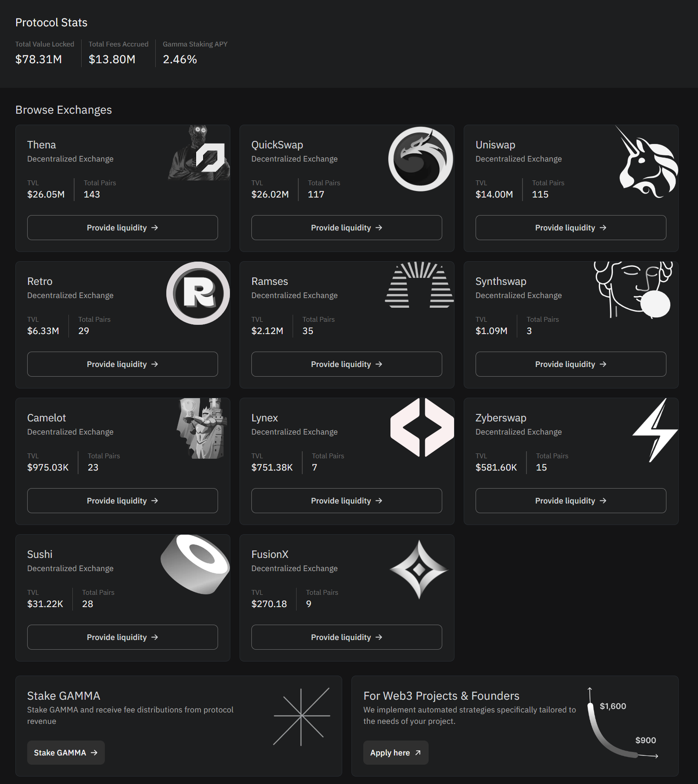Provide liquidity on Thena
The height and width of the screenshot is (784, 698).
point(122,227)
